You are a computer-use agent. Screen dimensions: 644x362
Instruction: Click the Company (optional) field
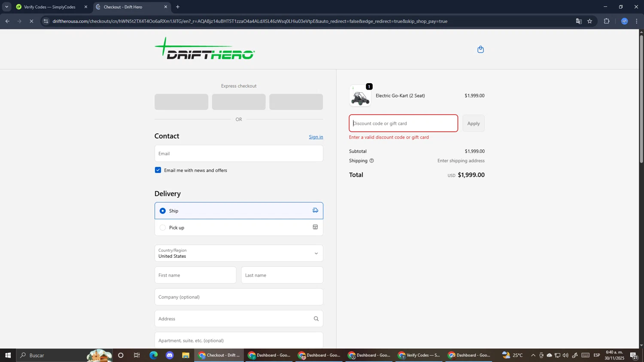(239, 297)
